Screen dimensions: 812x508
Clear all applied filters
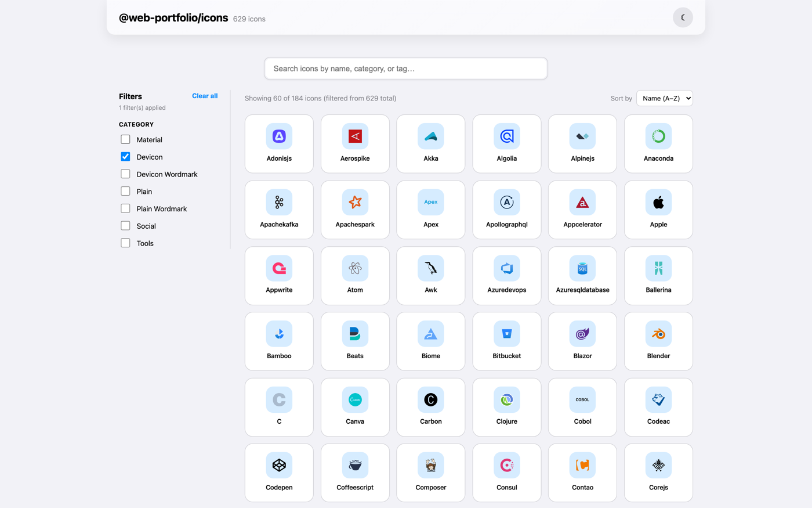click(205, 96)
